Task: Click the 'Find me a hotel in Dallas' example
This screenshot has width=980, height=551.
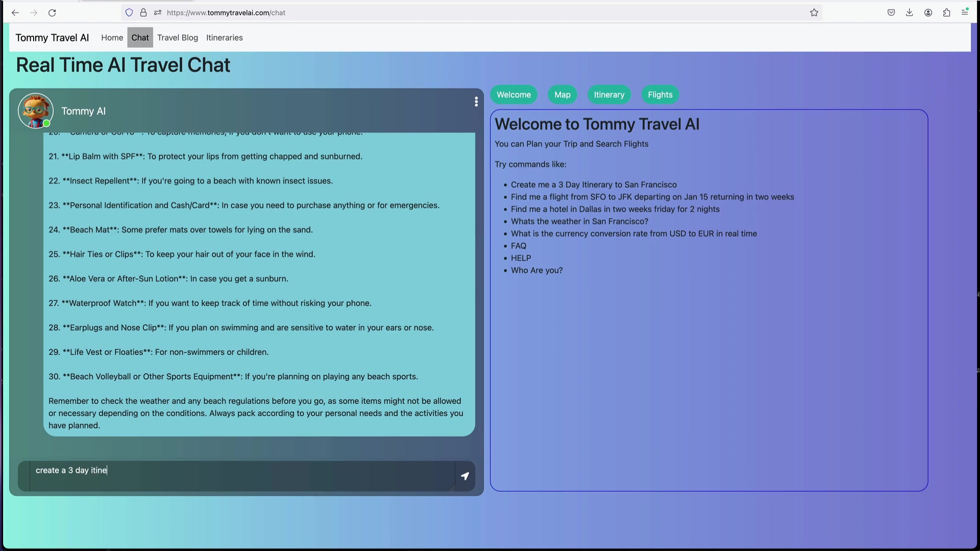Action: pyautogui.click(x=615, y=209)
